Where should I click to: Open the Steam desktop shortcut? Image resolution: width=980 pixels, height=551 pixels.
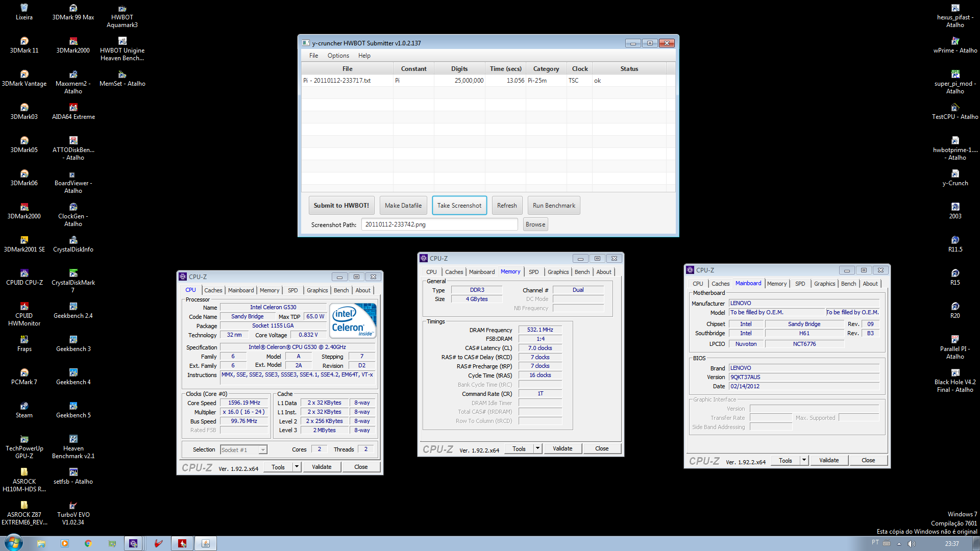(x=24, y=410)
